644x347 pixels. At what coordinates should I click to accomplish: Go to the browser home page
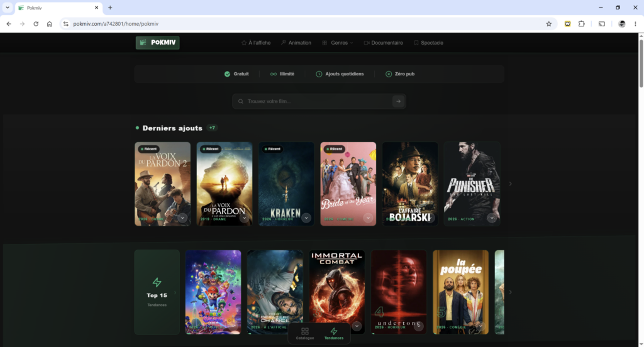tap(49, 24)
